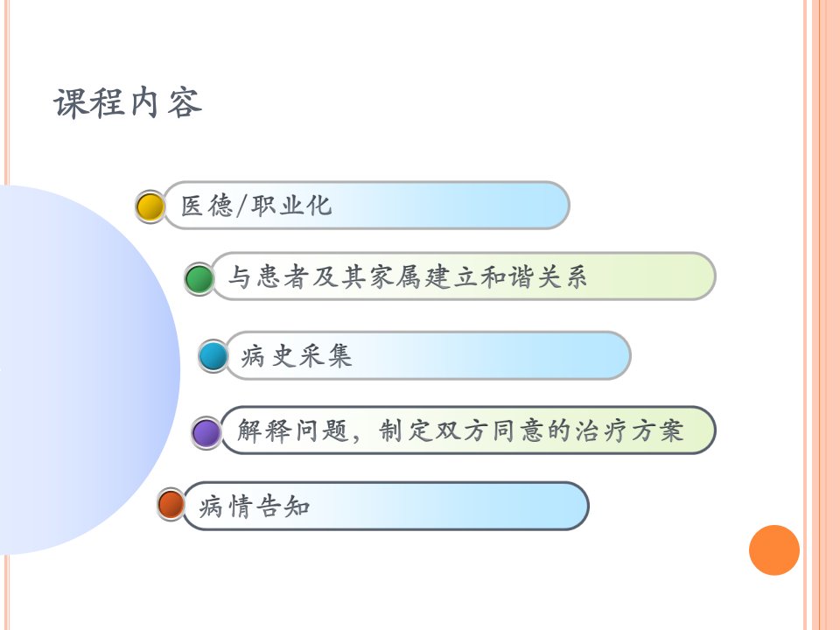The height and width of the screenshot is (630, 840).
Task: Click the text 医德/职业化
Action: (x=256, y=206)
